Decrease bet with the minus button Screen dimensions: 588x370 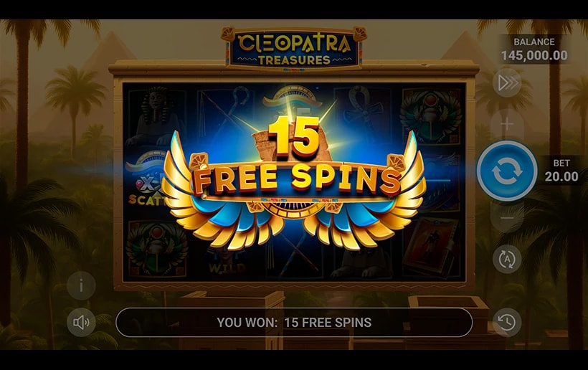[x=507, y=218]
